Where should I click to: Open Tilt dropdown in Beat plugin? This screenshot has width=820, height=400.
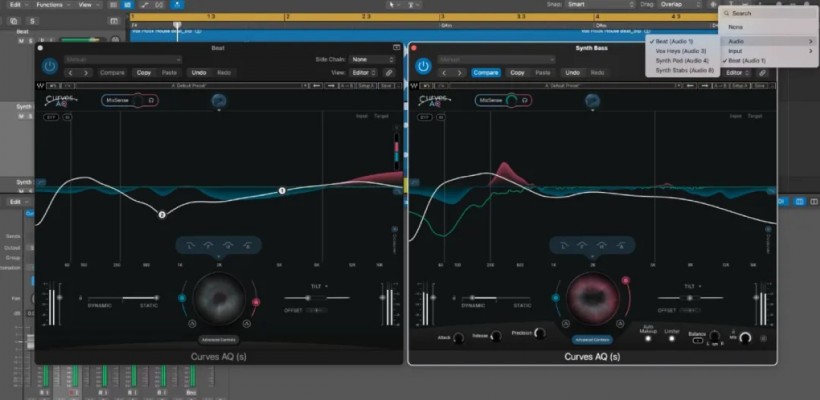319,287
